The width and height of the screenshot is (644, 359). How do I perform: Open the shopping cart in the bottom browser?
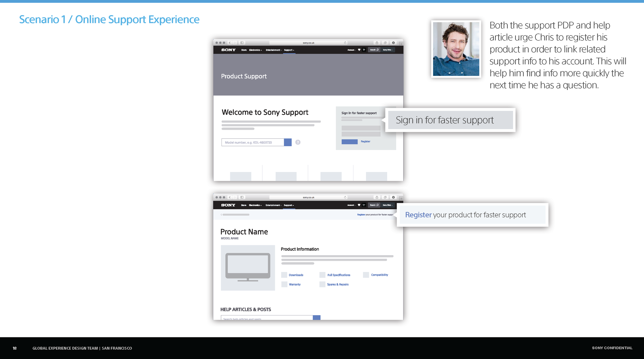tap(364, 205)
